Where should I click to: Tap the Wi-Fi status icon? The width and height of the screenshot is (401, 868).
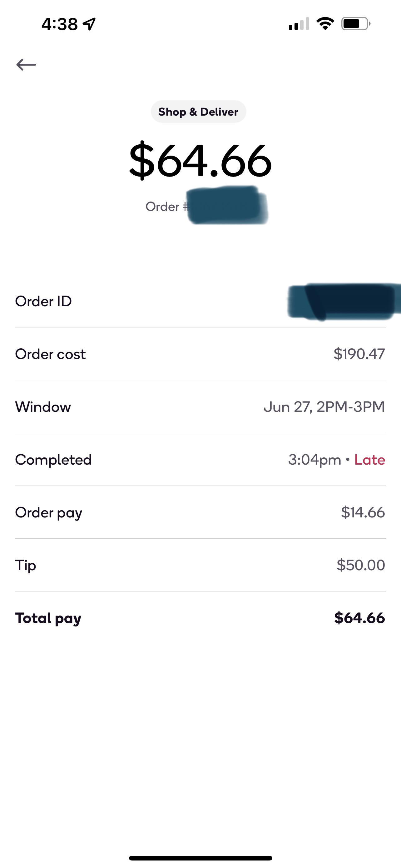click(x=325, y=23)
